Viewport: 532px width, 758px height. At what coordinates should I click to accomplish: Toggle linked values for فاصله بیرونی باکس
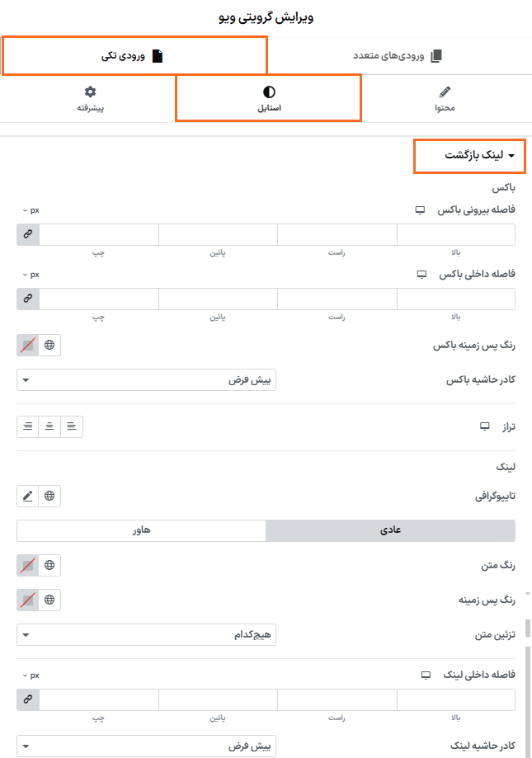coord(27,234)
